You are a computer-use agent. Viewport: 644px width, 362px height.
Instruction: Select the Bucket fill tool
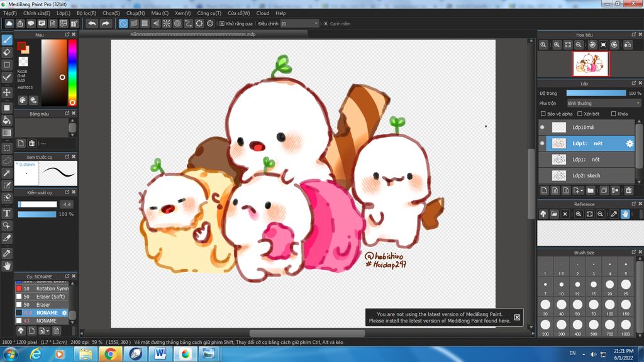[7, 120]
